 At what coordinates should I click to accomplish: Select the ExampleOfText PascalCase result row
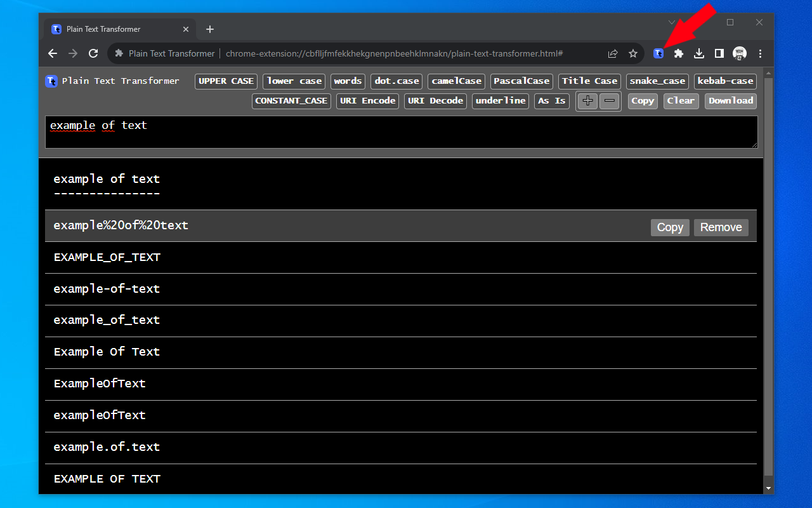tap(401, 384)
